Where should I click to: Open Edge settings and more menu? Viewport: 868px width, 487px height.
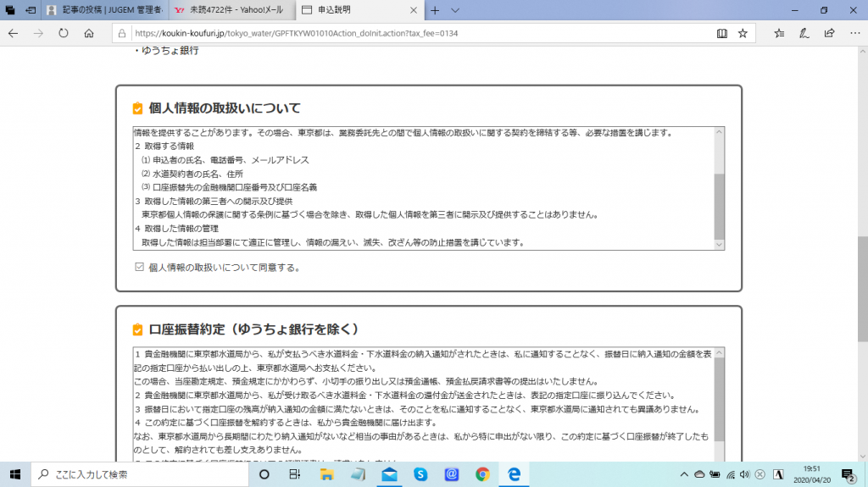[x=854, y=34]
